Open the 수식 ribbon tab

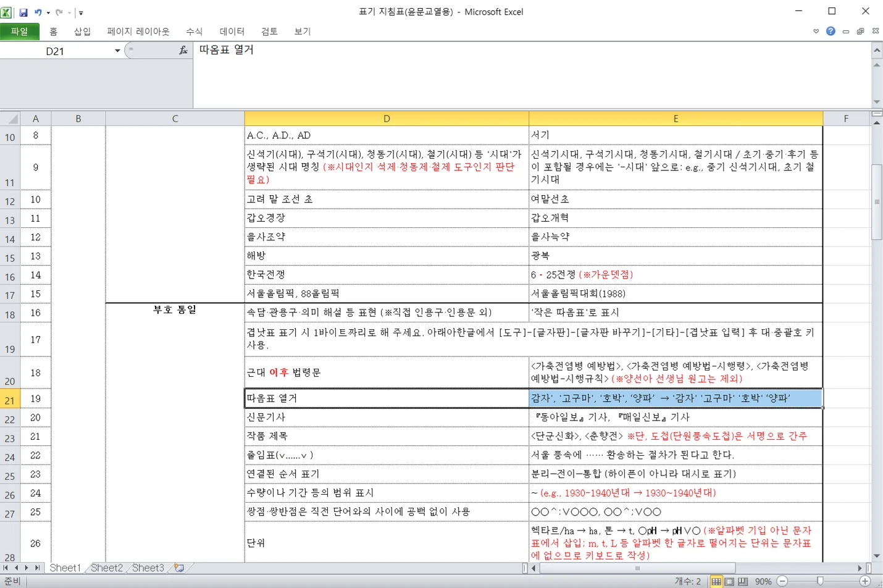tap(195, 31)
